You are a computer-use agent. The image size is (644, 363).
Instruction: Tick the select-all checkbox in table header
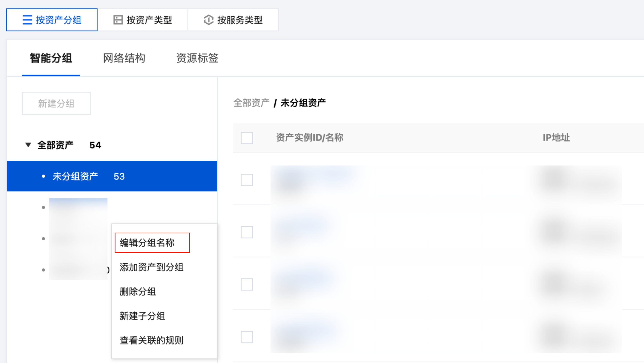coord(247,138)
